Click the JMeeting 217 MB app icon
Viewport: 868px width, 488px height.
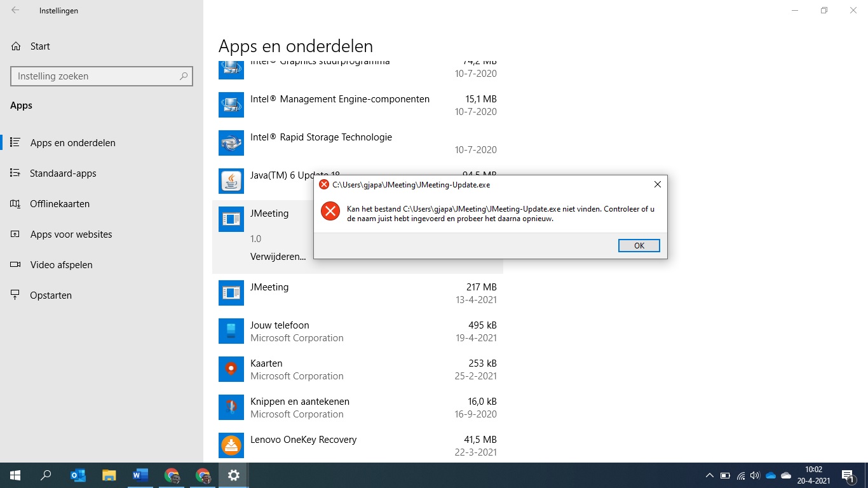(231, 293)
